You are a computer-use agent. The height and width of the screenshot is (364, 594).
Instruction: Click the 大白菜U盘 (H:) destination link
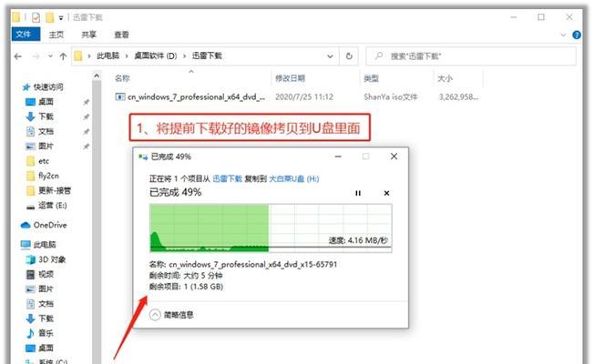click(294, 178)
